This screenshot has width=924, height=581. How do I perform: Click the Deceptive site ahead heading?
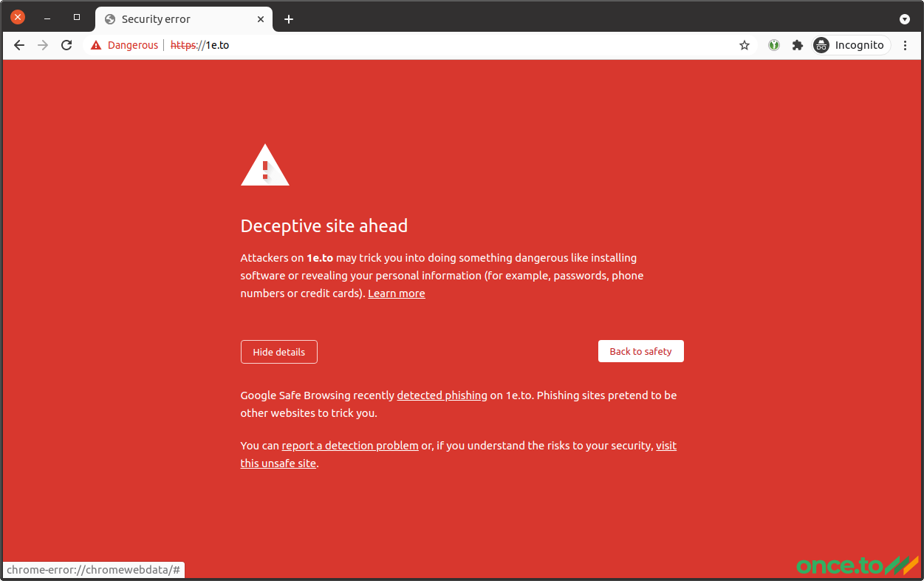pos(324,226)
